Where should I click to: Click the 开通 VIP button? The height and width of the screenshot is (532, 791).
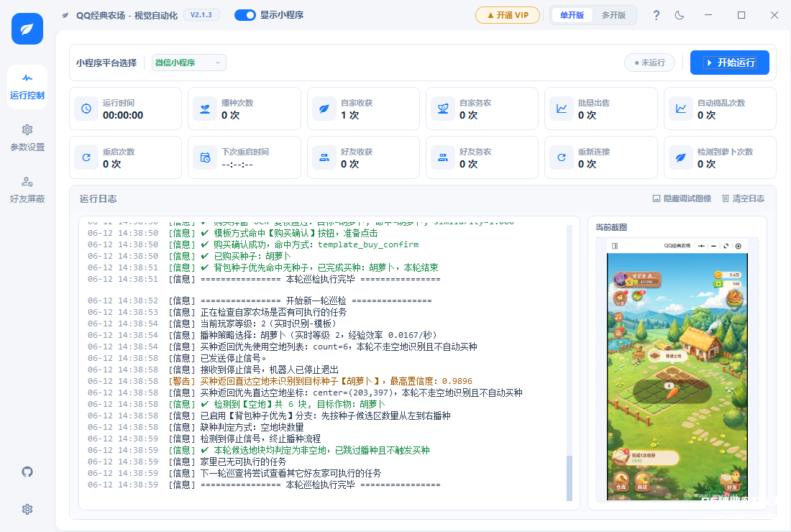(508, 15)
